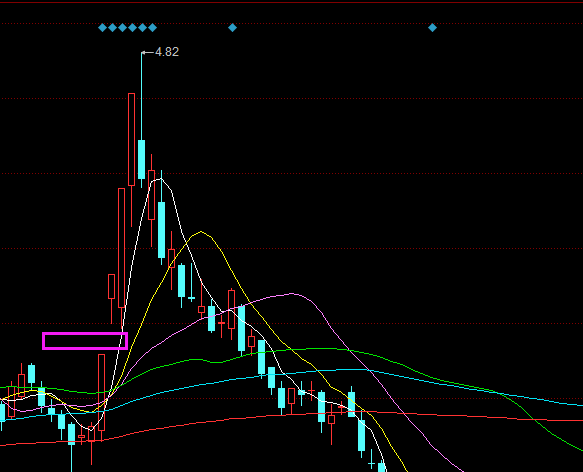Click the fifth diamond in the six-diamond row
Screen dimensions: 583x472
click(142, 28)
